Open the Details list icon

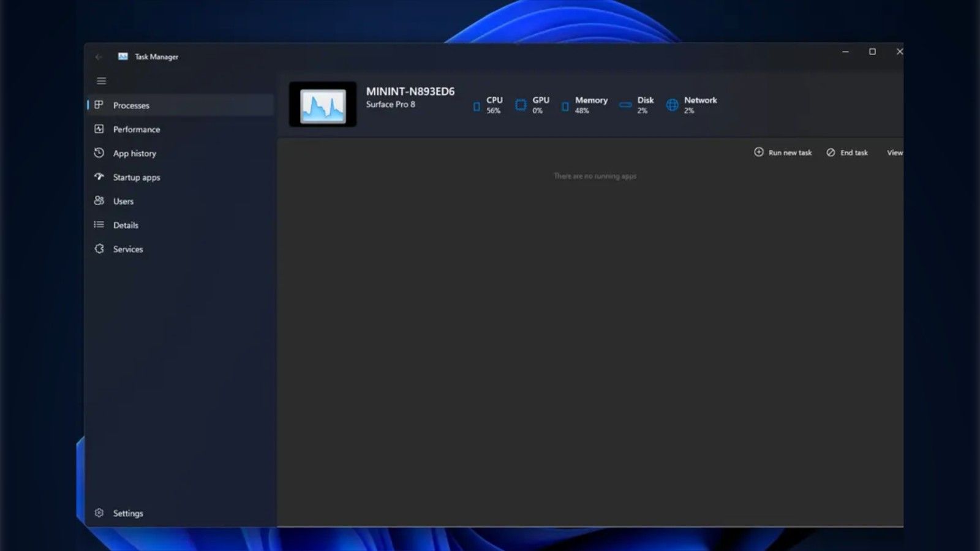tap(99, 225)
